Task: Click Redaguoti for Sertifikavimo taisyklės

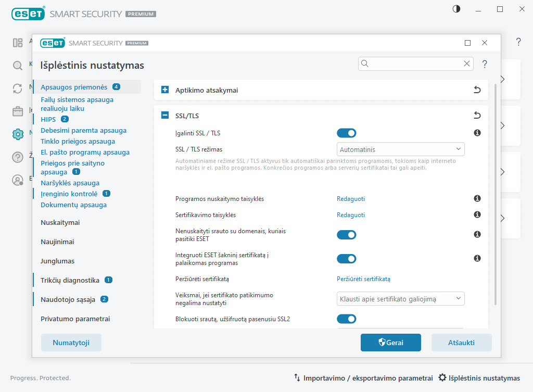Action: click(350, 214)
